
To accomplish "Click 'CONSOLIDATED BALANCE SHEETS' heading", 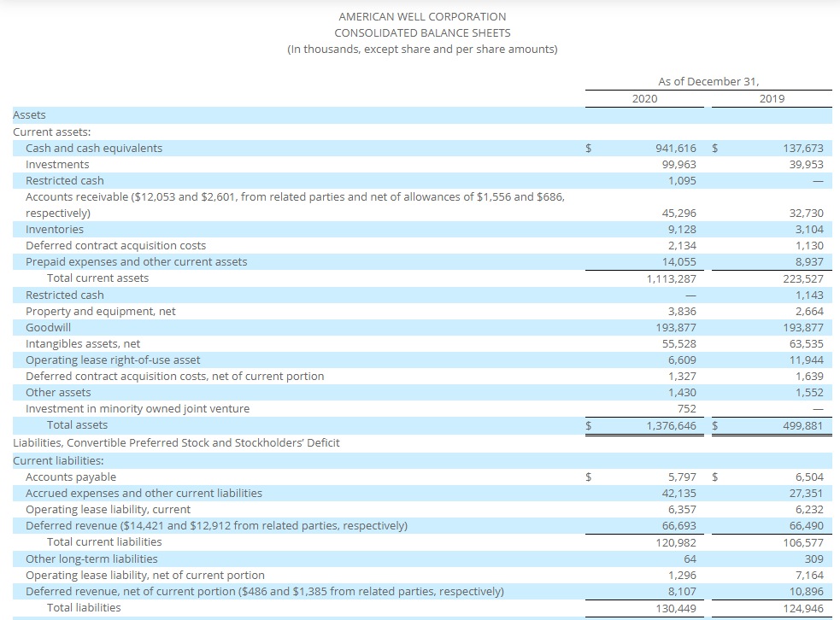I will (x=422, y=32).
